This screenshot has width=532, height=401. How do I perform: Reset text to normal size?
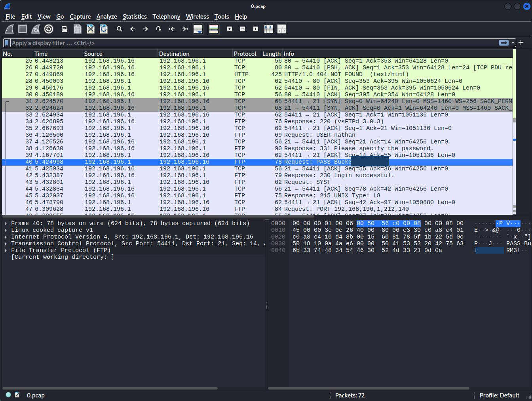256,29
